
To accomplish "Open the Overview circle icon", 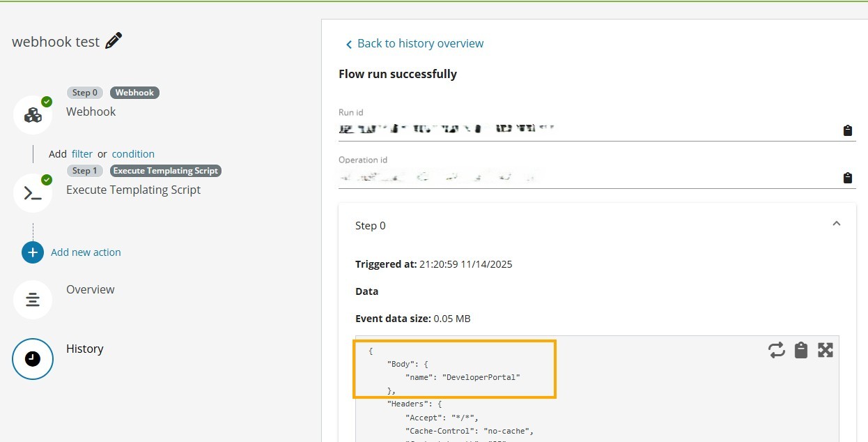I will pos(33,300).
